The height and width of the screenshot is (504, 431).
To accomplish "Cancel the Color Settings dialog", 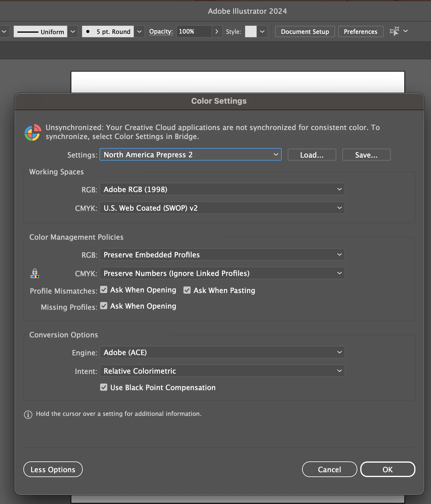I will point(330,469).
